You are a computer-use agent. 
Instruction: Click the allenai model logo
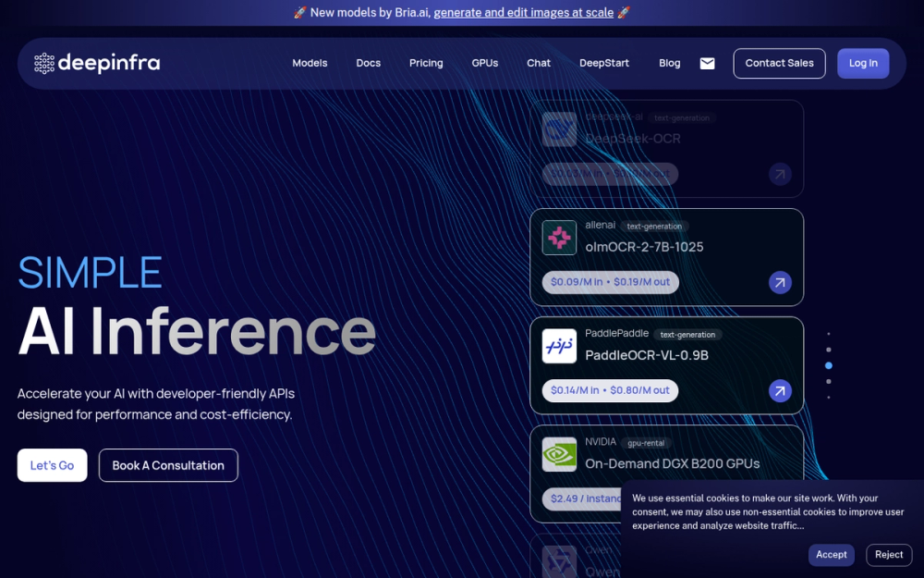click(x=559, y=238)
